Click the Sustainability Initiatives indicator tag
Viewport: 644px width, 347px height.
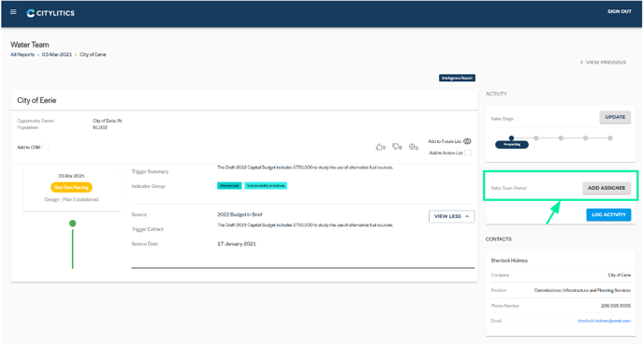point(266,186)
